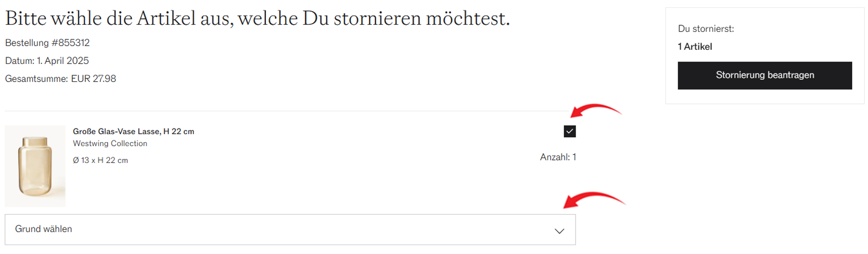Screen dimensions: 868x254
Task: Click the Anzahl: 1 quantity label
Action: point(558,157)
